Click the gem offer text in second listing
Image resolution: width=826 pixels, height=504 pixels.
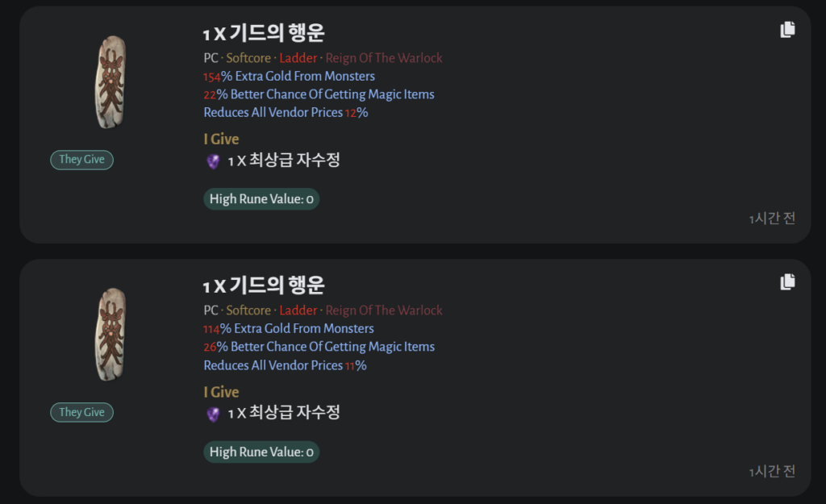click(x=284, y=413)
